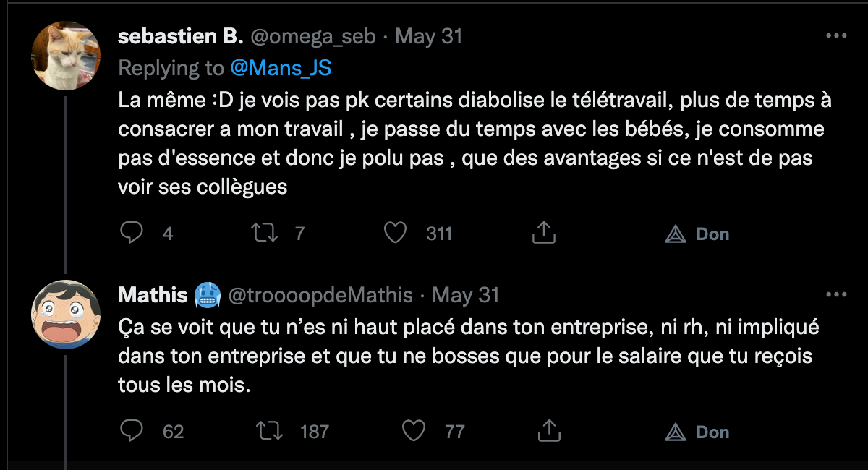Click the @troooopdeMathis handle

(x=320, y=295)
